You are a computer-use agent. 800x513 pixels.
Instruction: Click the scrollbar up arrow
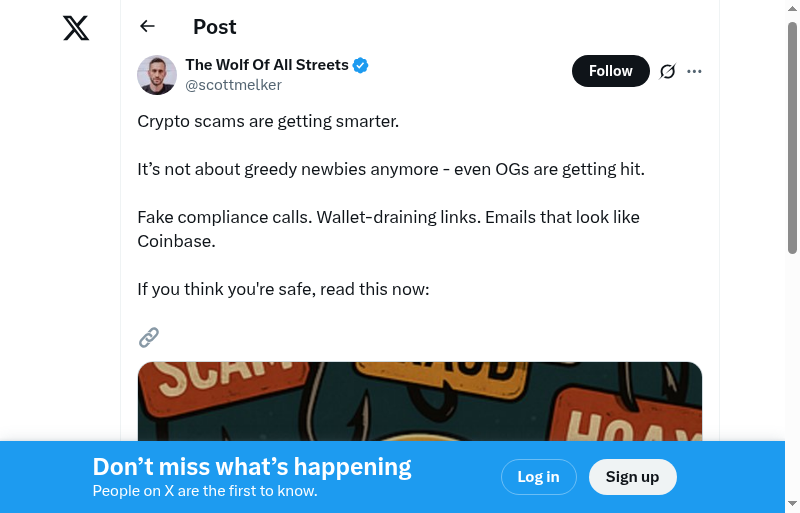tap(792, 8)
